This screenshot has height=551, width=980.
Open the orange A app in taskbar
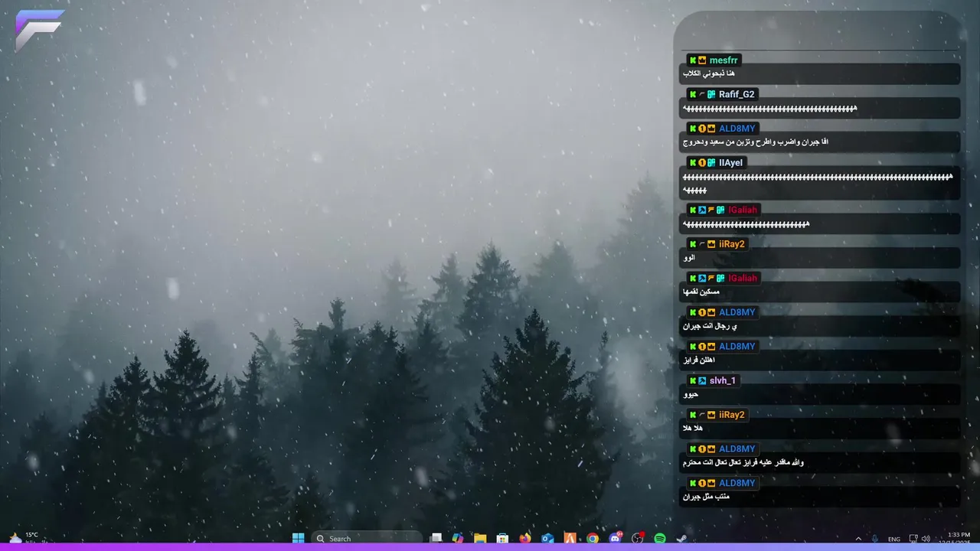(x=570, y=538)
